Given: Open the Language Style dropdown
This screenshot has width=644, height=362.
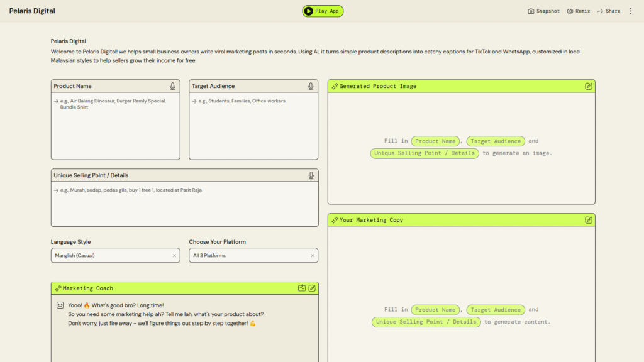Looking at the screenshot, I should tap(110, 256).
